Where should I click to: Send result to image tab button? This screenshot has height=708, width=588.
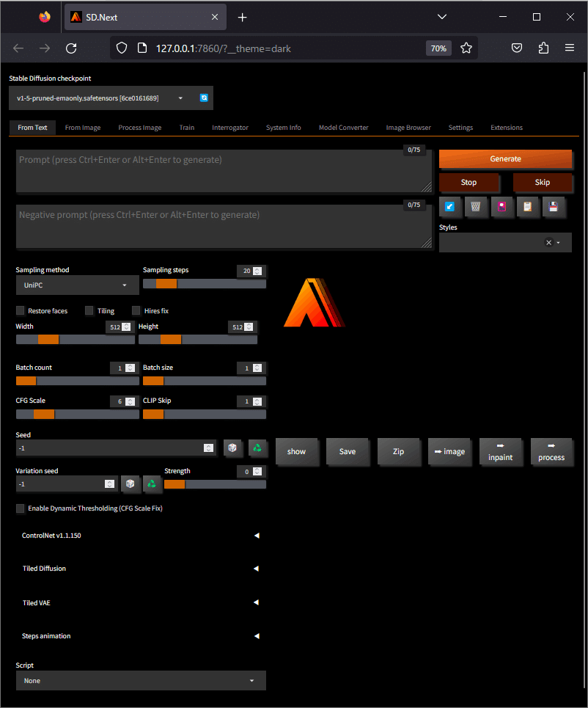(x=449, y=451)
